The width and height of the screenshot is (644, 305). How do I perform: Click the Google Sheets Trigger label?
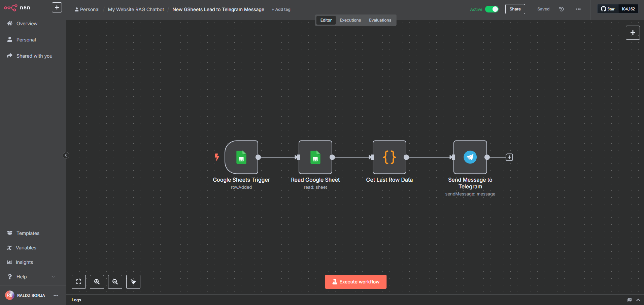241,180
